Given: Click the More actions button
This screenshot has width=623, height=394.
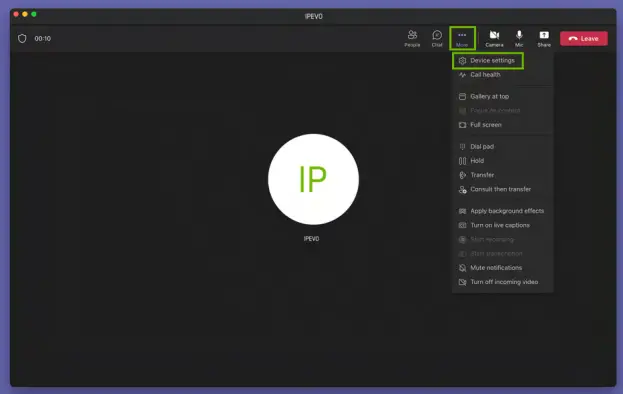Looking at the screenshot, I should (462, 39).
